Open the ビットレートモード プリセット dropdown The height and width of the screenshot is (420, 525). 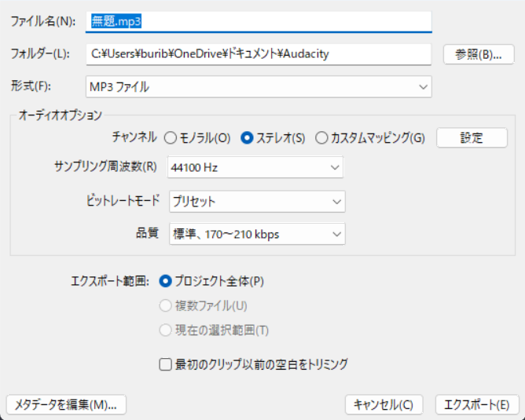point(256,201)
